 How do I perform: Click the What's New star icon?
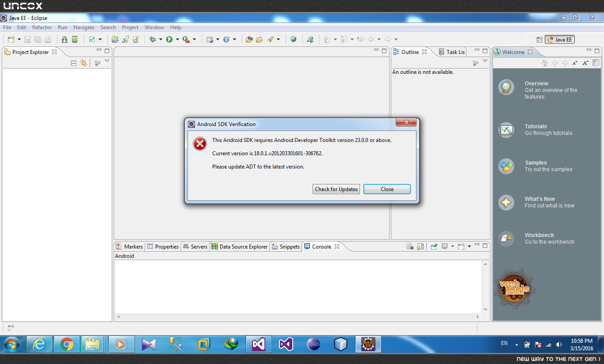tap(506, 203)
